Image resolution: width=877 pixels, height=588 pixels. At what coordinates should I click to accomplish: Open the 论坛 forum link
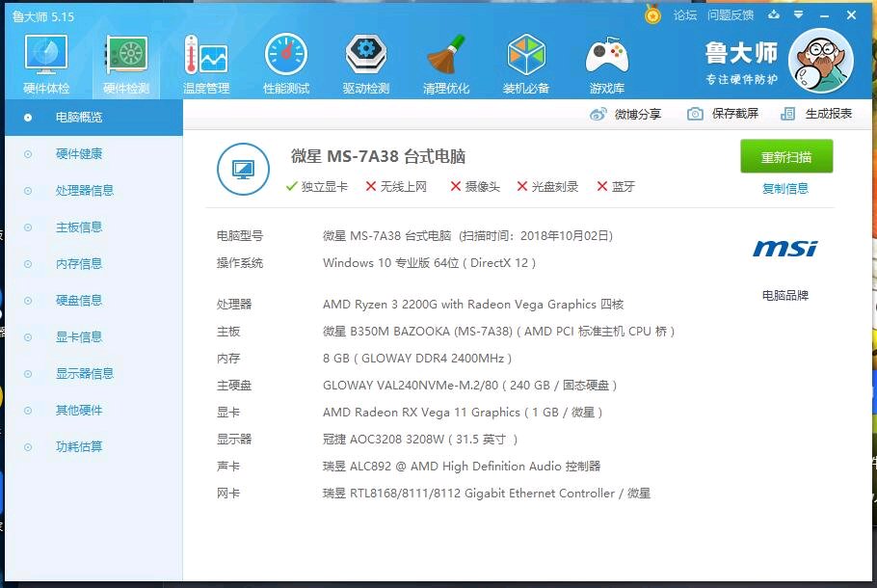[684, 15]
